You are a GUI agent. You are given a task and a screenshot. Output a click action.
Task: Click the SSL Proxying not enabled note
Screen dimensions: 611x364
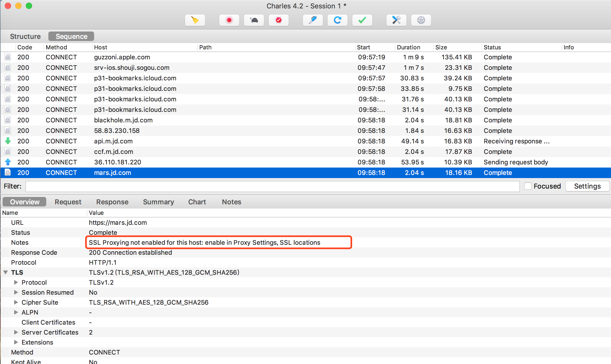pos(204,242)
